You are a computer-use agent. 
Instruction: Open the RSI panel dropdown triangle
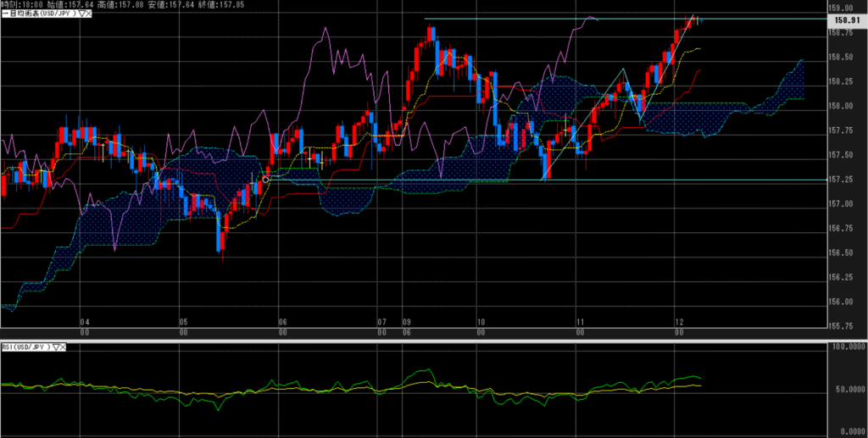point(56,347)
